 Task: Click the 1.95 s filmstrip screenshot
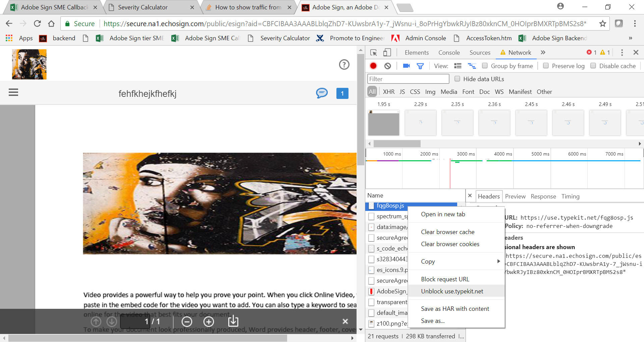[x=384, y=123]
